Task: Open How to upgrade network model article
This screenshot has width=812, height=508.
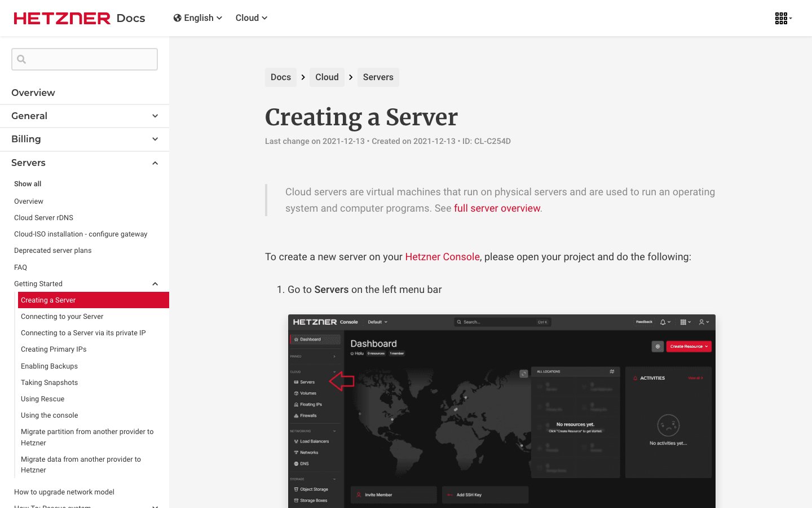Action: click(x=64, y=492)
